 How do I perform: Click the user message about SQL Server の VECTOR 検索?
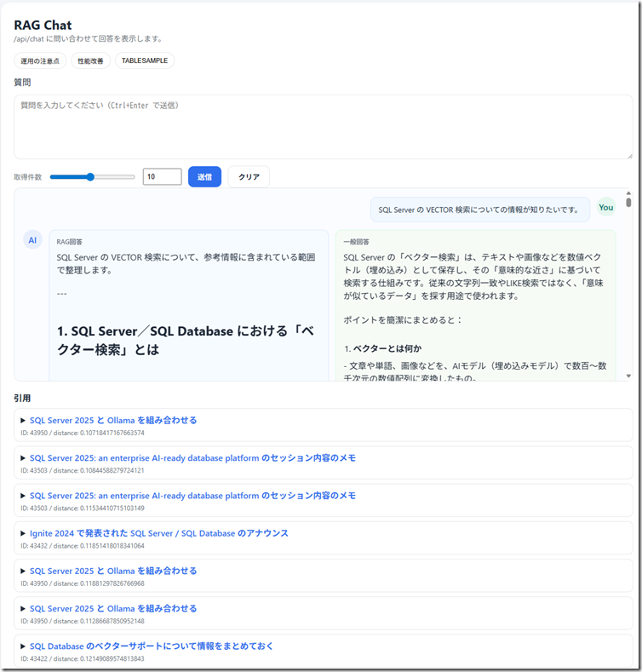[x=480, y=210]
